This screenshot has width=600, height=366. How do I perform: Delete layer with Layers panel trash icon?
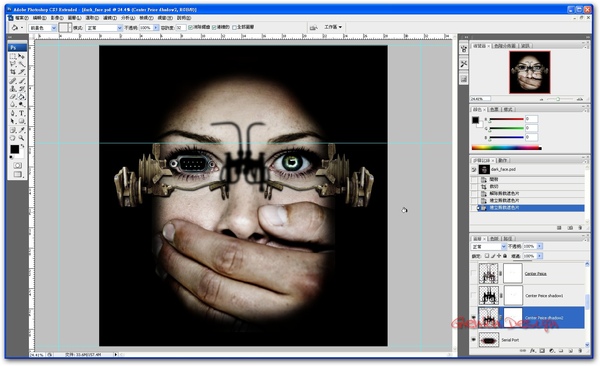580,350
